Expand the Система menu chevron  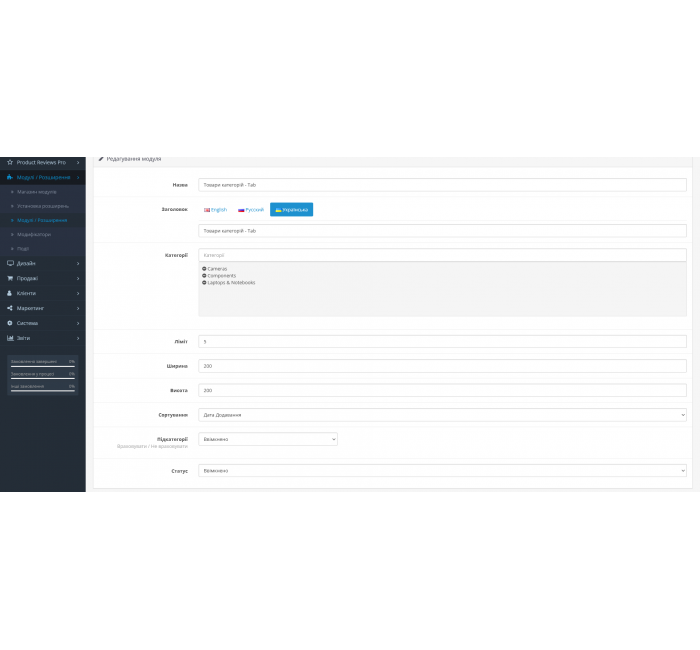coord(78,323)
